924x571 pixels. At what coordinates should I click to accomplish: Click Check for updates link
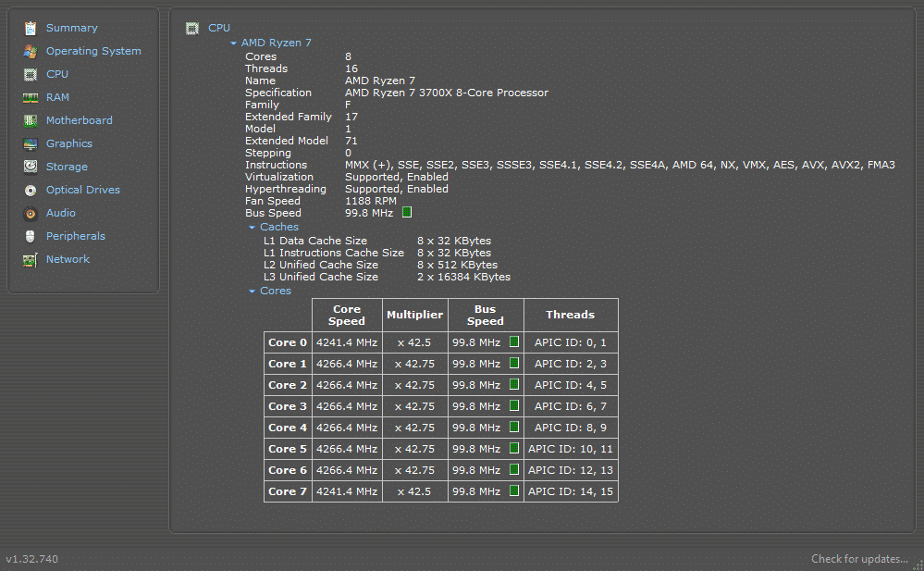click(859, 559)
